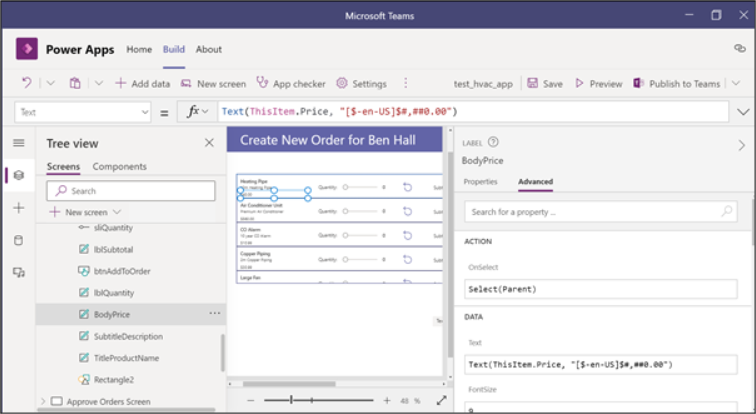Select Rectangle2 in the tree

point(114,380)
